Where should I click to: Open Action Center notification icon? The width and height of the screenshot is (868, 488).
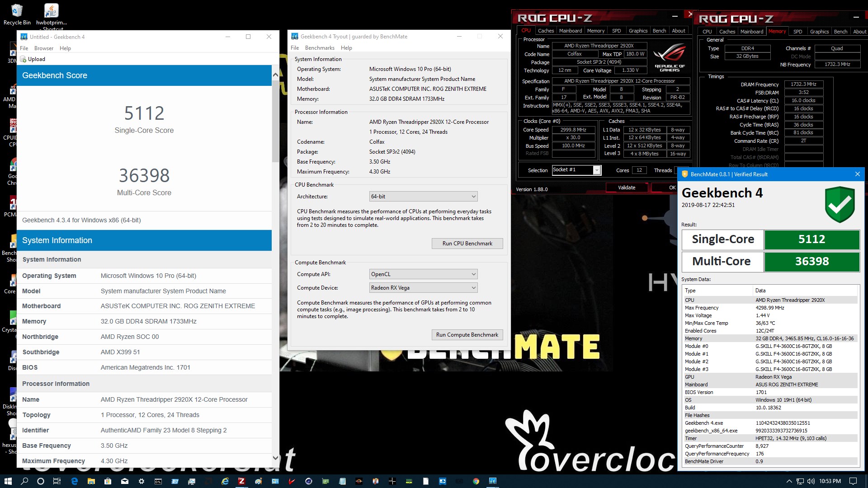coord(853,481)
